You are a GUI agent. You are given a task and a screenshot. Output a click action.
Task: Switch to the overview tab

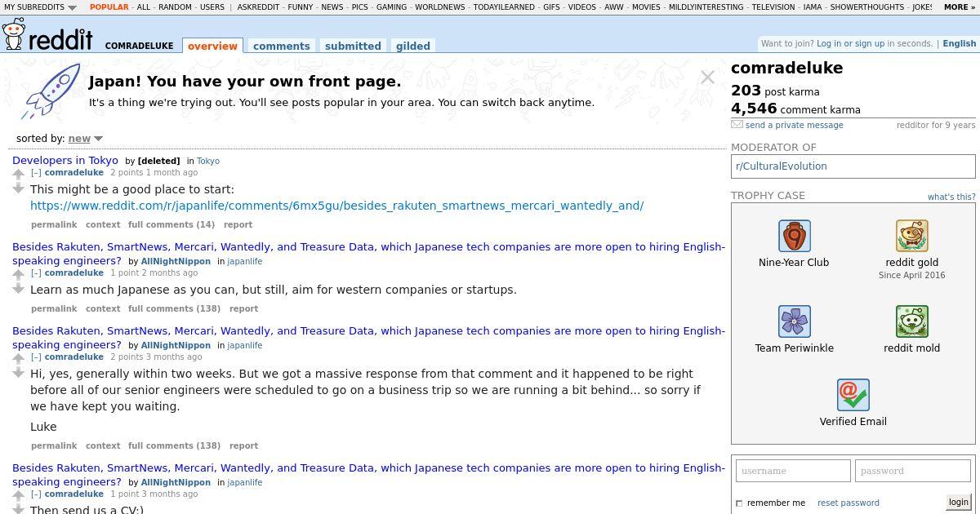tap(212, 47)
